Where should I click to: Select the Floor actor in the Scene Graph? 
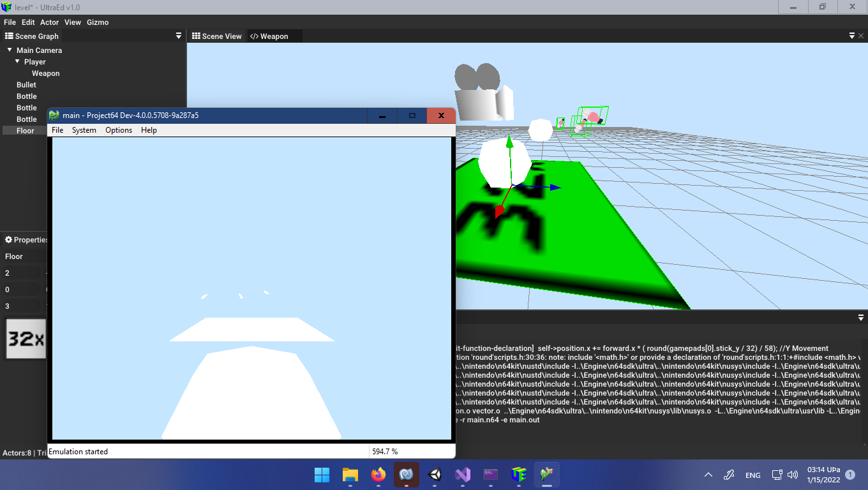pos(24,130)
